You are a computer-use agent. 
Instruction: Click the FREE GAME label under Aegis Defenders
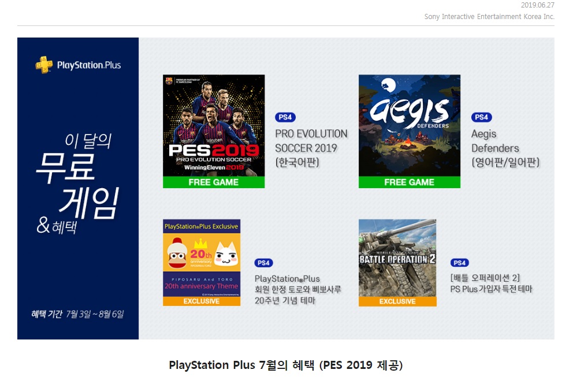pyautogui.click(x=410, y=182)
